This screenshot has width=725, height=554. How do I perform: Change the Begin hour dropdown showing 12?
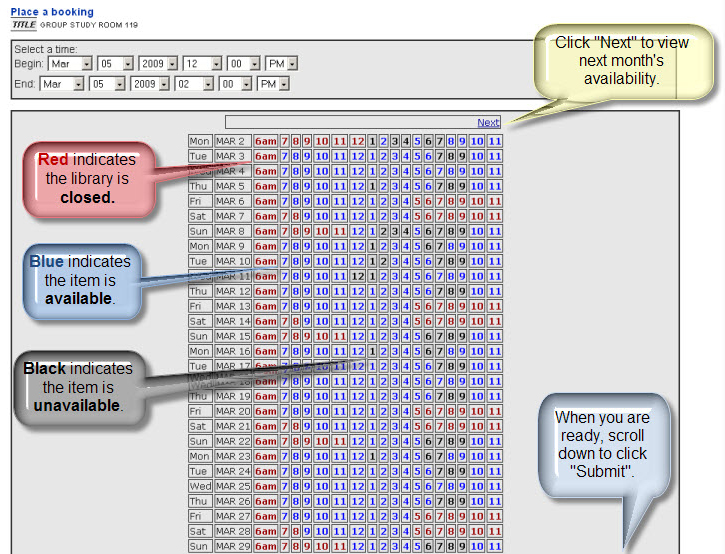click(x=202, y=64)
